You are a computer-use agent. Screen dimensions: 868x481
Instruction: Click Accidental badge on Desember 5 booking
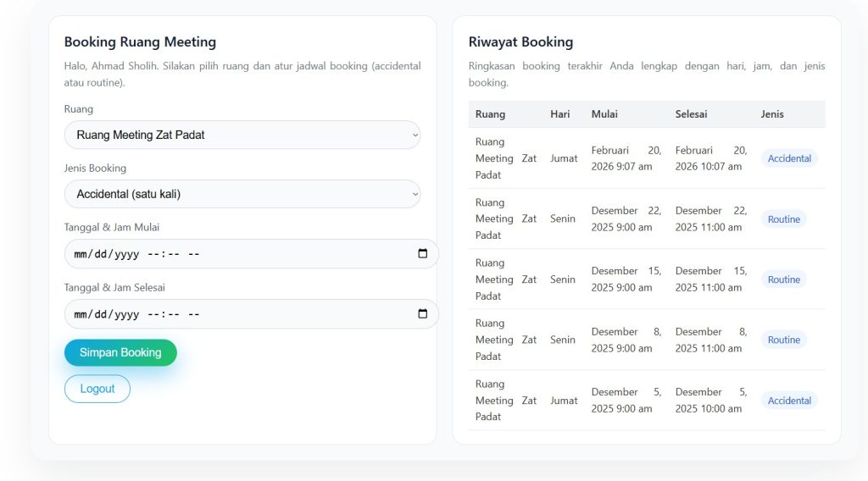pyautogui.click(x=789, y=401)
